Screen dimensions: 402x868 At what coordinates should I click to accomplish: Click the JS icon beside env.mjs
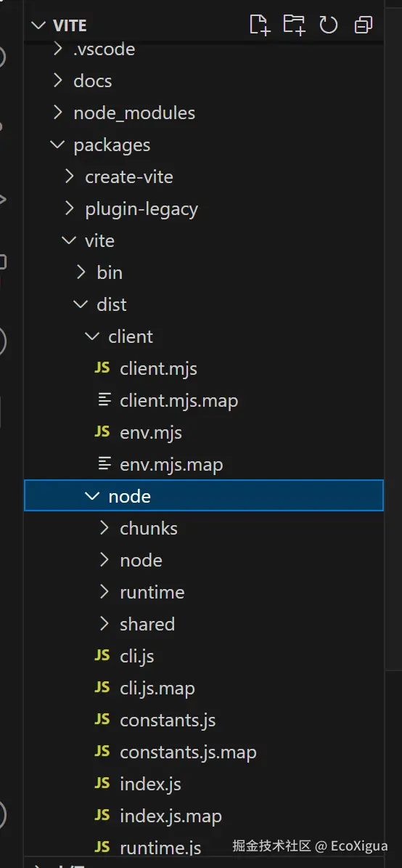102,431
